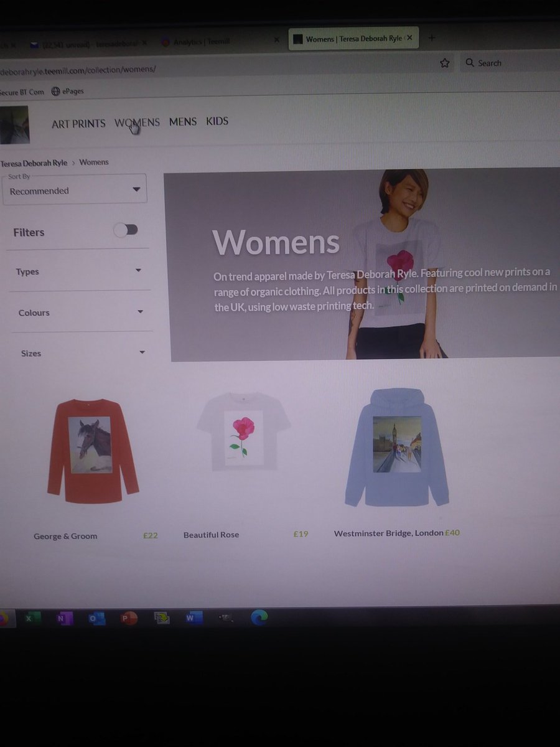Click Teresa Deborah Ryle breadcrumb link

pyautogui.click(x=34, y=163)
